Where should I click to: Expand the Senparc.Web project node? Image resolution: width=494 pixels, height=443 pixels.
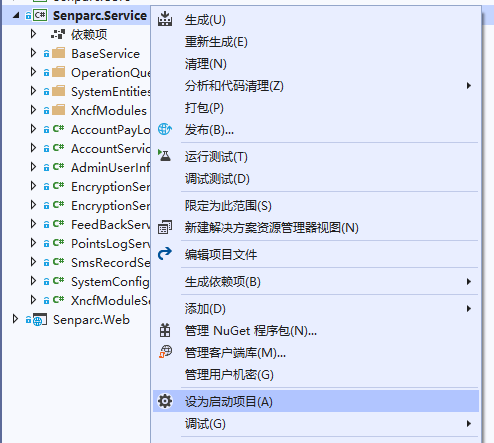click(15, 319)
